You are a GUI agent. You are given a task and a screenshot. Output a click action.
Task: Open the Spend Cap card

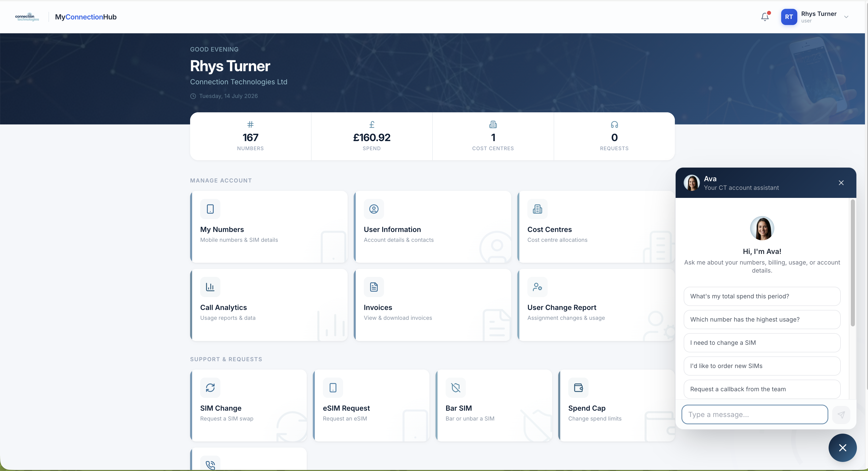coord(616,406)
